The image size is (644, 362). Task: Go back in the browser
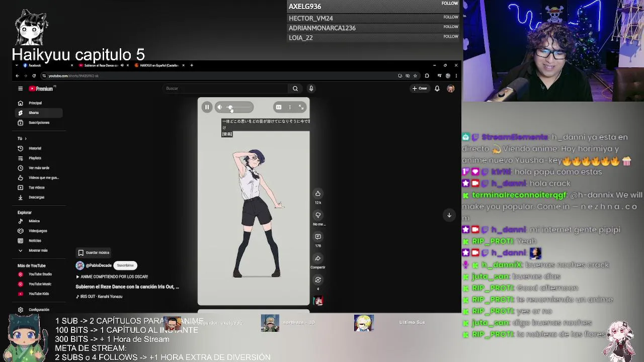click(17, 76)
